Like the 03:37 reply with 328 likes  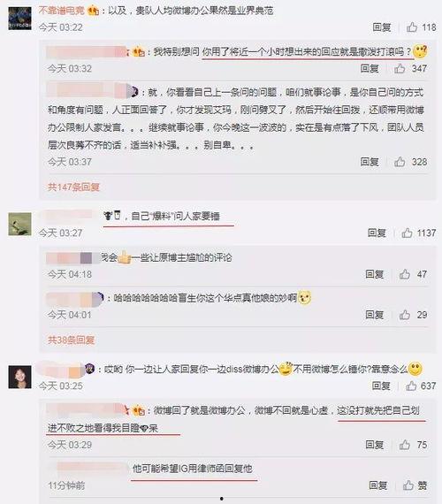(400, 162)
